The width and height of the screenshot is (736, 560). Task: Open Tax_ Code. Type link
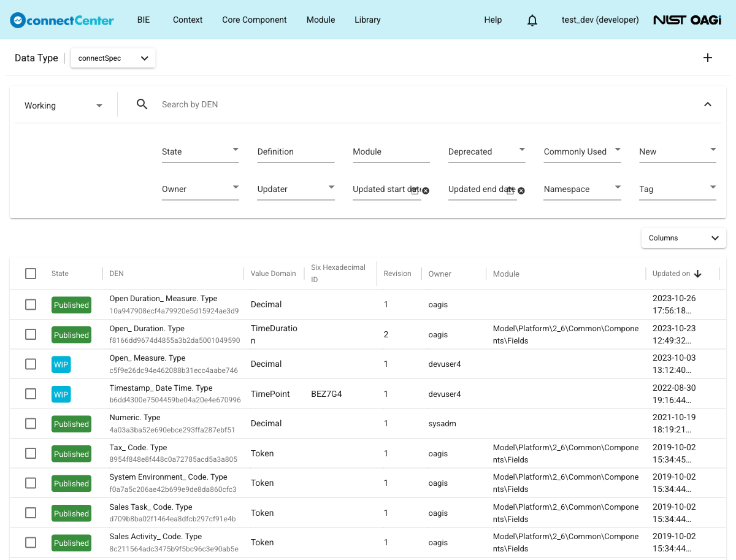point(138,448)
